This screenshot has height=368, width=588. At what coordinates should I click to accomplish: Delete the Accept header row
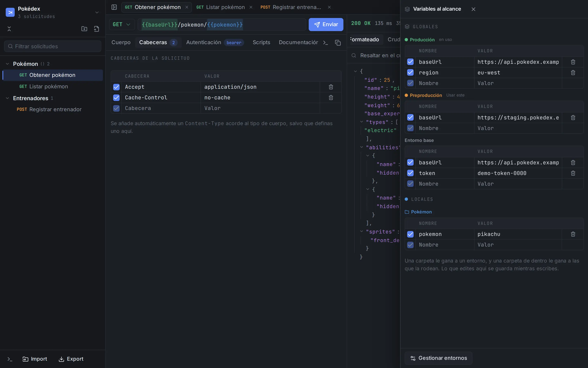pos(331,87)
